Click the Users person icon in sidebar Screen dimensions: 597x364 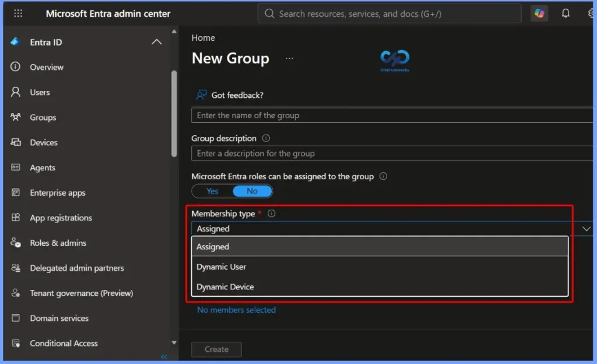(16, 91)
